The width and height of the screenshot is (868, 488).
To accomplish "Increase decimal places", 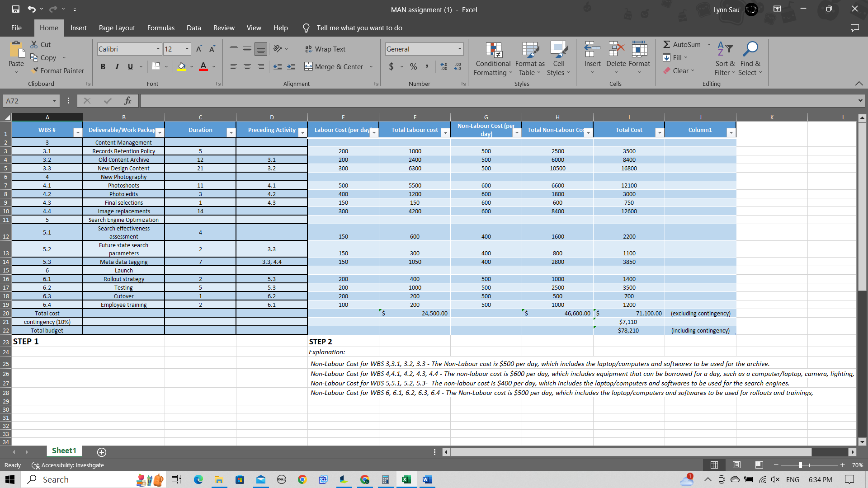I will 444,66.
